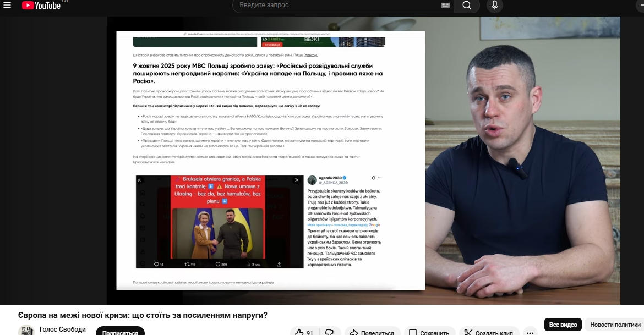Save the video with Сохранить
Image resolution: width=644 pixels, height=335 pixels.
pos(429,332)
